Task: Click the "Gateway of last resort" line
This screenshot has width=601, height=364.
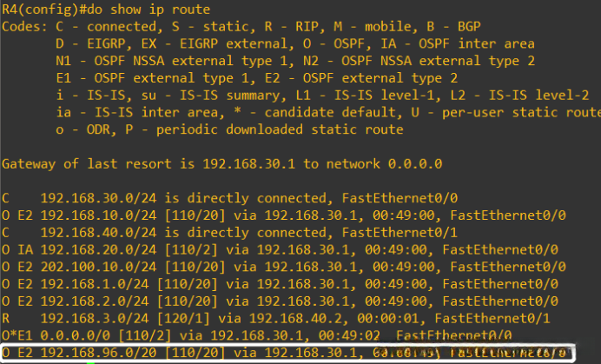Action: coord(221,163)
